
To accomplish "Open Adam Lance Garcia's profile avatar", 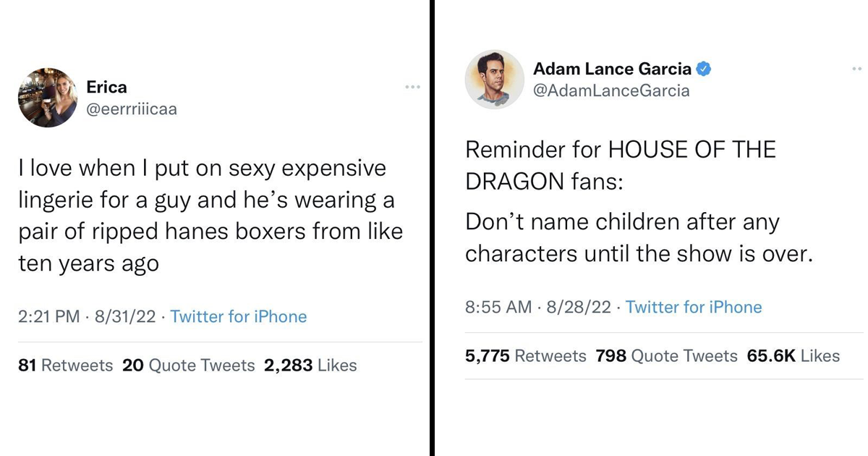I will tap(495, 80).
